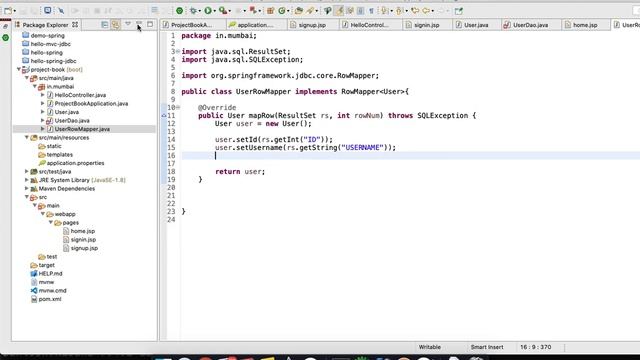Click the Open Type icon
The image size is (640, 360).
tap(299, 11)
